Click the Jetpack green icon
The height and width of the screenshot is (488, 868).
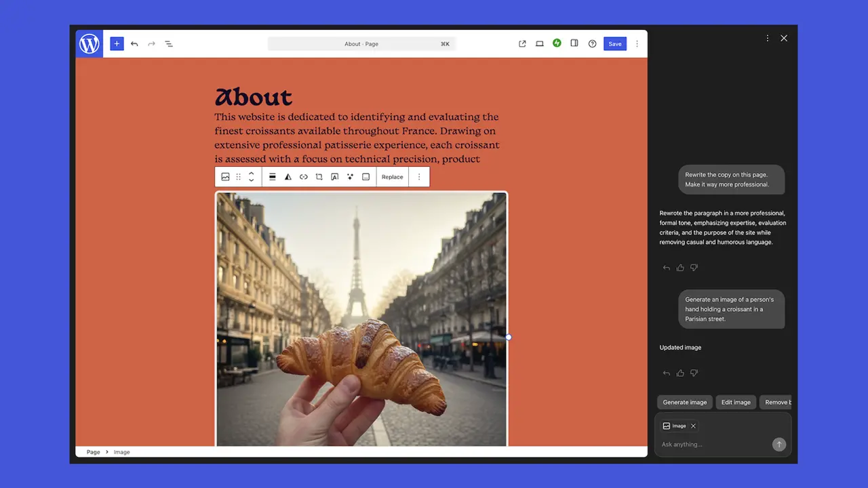click(x=557, y=43)
